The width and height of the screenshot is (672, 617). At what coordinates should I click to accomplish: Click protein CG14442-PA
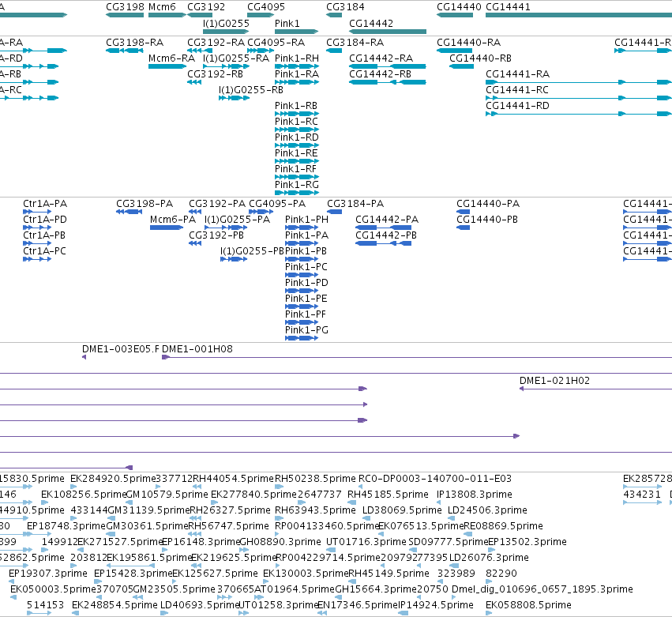(383, 228)
